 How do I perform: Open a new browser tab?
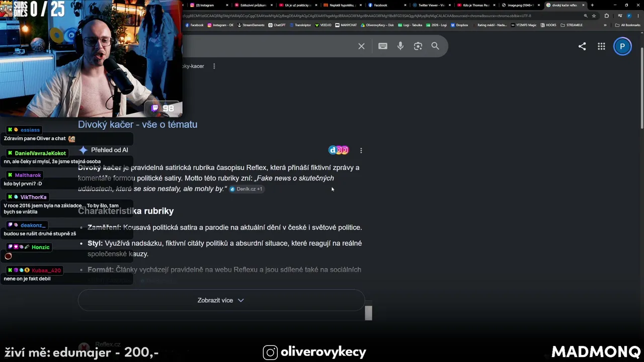pyautogui.click(x=592, y=5)
